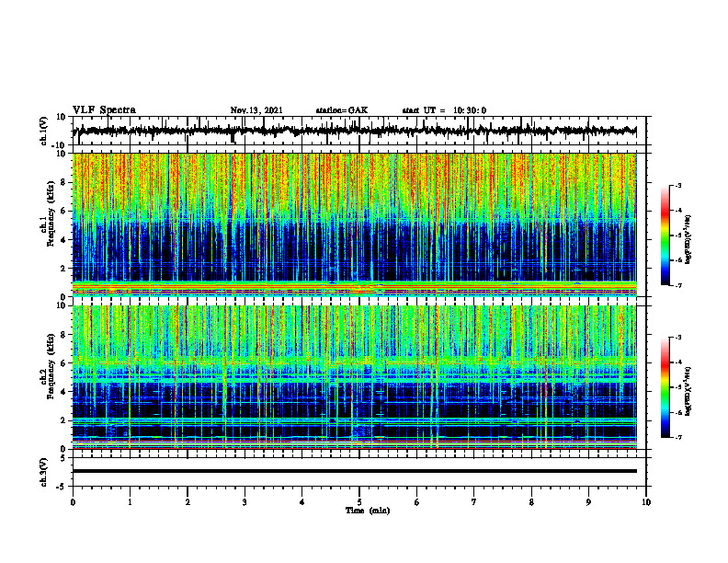This screenshot has width=728, height=563.
Task: Click the ch.1 color bar log(PSD) label
Action: tap(688, 239)
